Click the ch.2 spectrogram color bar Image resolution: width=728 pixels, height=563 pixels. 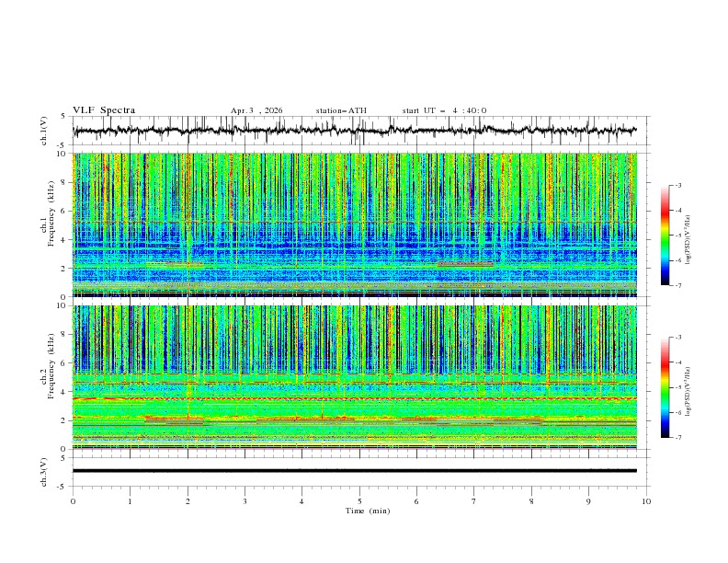[x=665, y=387]
